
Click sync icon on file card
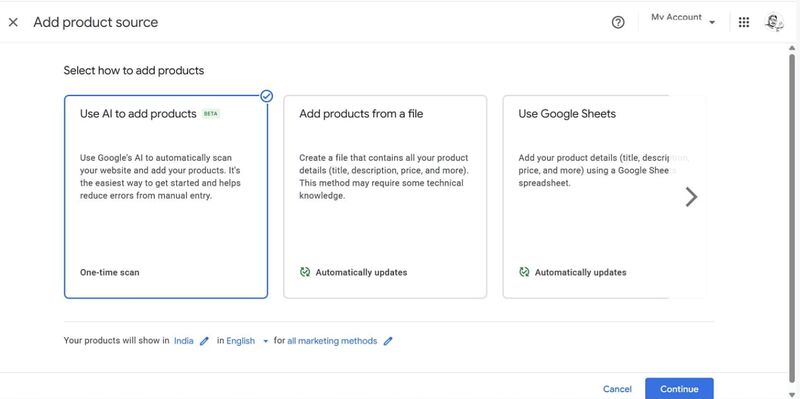pos(305,272)
